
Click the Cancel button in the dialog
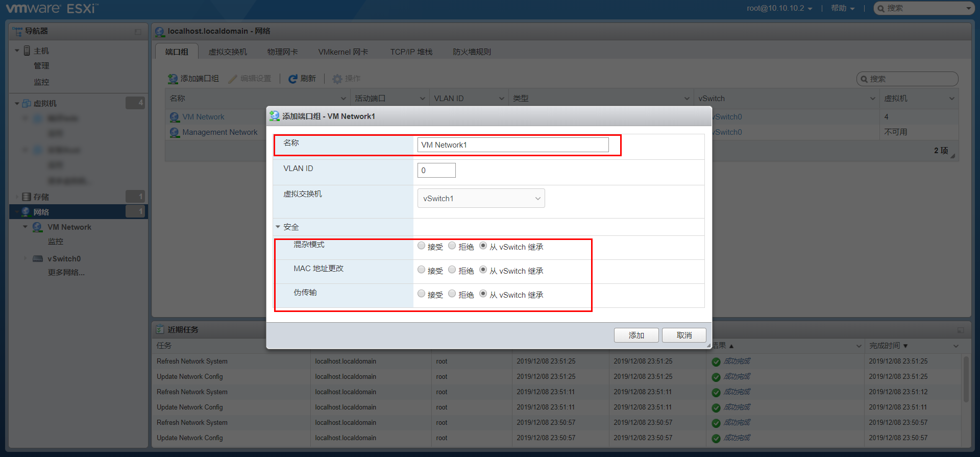[684, 335]
